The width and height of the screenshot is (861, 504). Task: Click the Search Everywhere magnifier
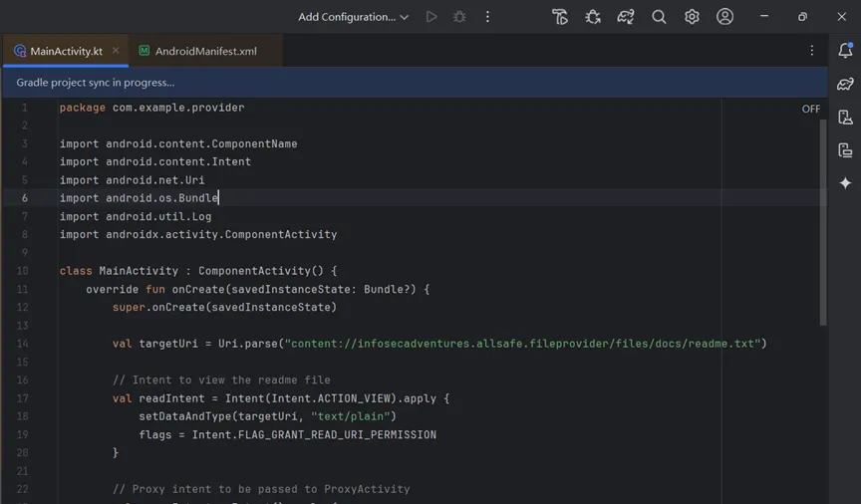pos(659,17)
